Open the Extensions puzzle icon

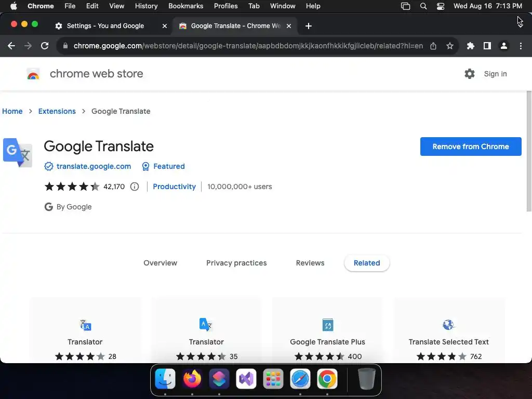[470, 46]
